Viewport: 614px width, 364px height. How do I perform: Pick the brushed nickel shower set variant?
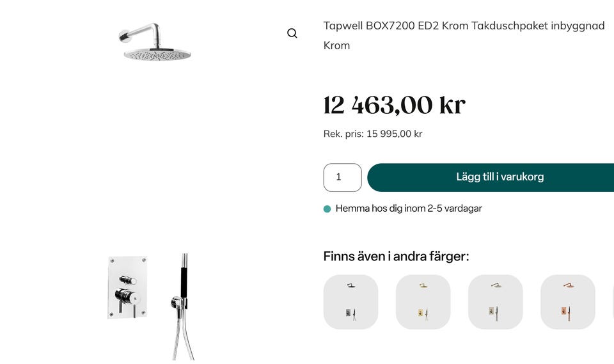495,302
